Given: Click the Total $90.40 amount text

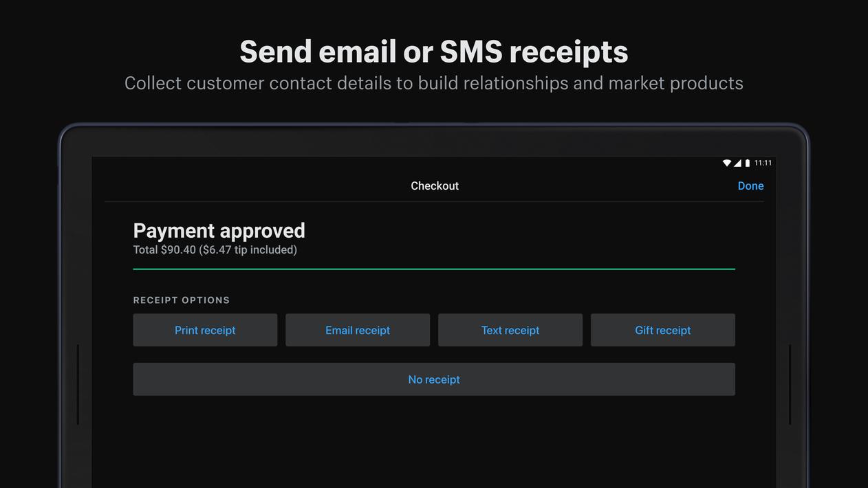Looking at the screenshot, I should click(x=164, y=249).
